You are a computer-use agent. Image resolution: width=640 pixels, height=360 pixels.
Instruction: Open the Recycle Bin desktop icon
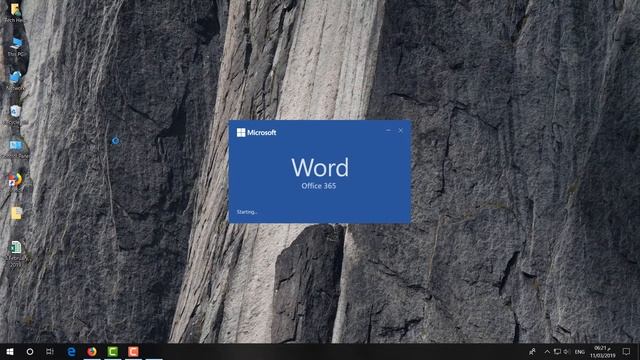point(16,115)
